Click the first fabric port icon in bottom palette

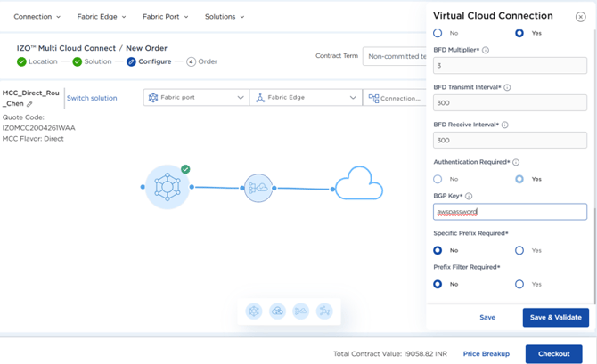pyautogui.click(x=254, y=311)
